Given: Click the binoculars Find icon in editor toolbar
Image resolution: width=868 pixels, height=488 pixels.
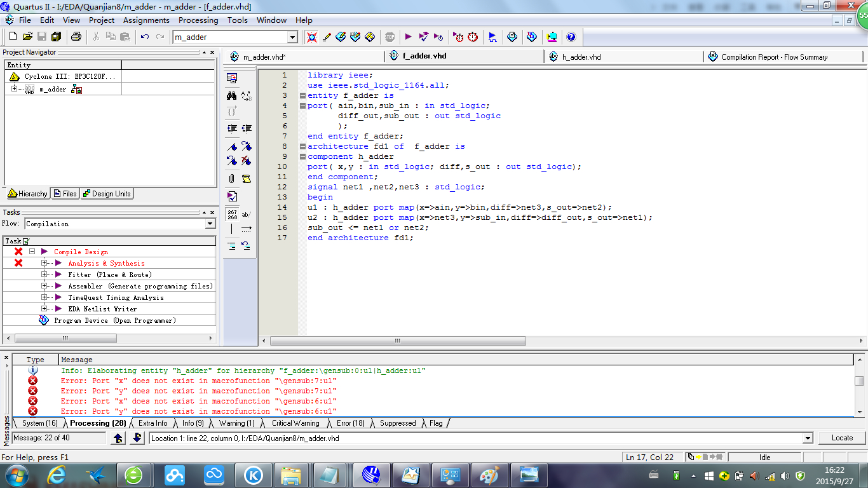Looking at the screenshot, I should (x=232, y=95).
